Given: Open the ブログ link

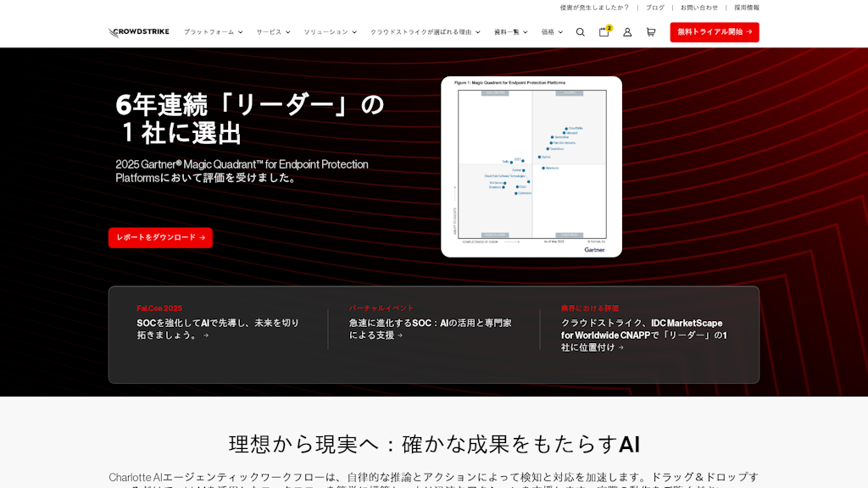Looking at the screenshot, I should click(x=655, y=8).
